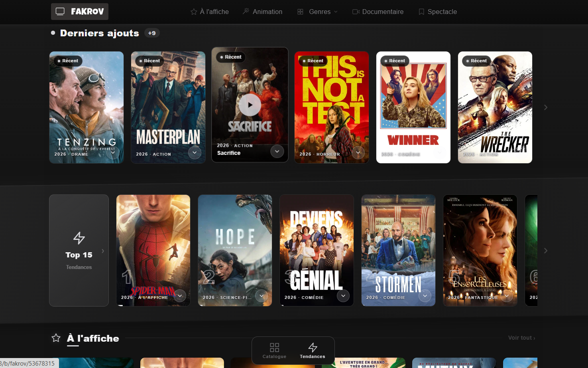Click the grid icon beside Genres

point(300,12)
